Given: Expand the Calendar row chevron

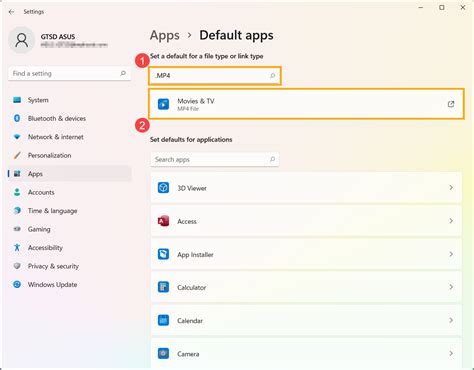Looking at the screenshot, I should point(451,320).
